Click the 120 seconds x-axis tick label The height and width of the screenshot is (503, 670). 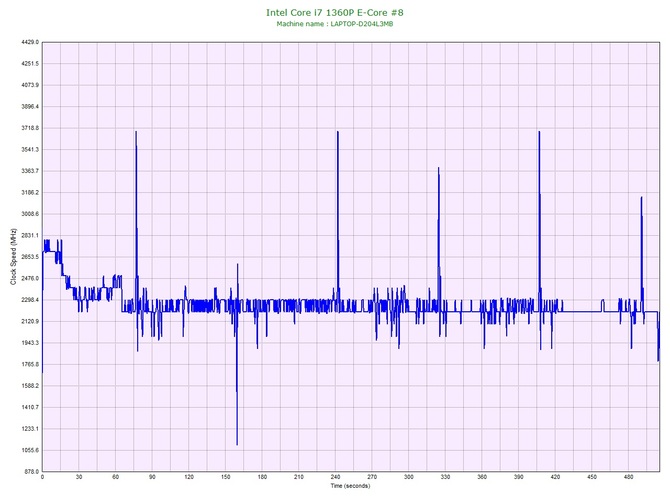189,477
